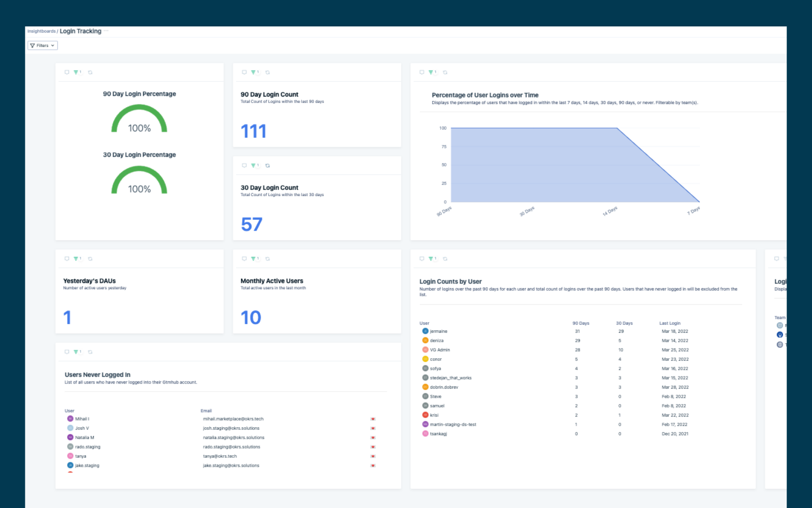
Task: Click the Login Tracking page title
Action: coord(81,31)
